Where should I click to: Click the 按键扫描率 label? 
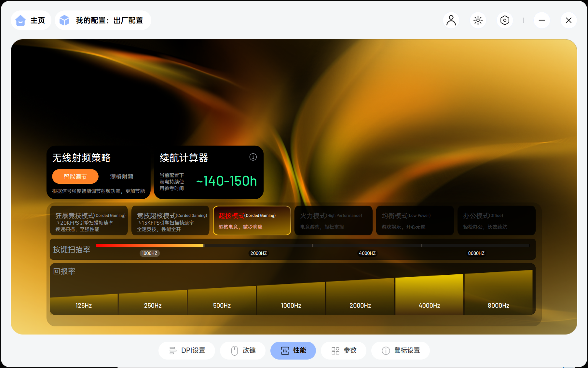(x=72, y=249)
